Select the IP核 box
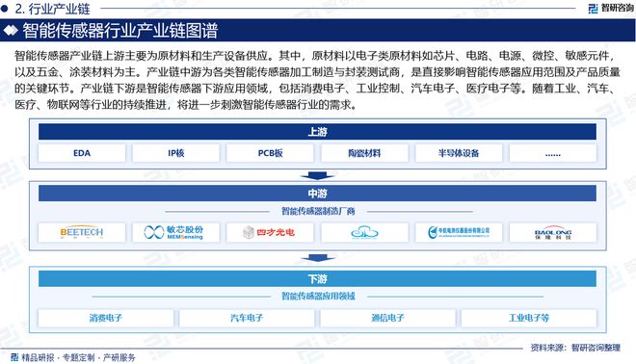 pyautogui.click(x=175, y=153)
